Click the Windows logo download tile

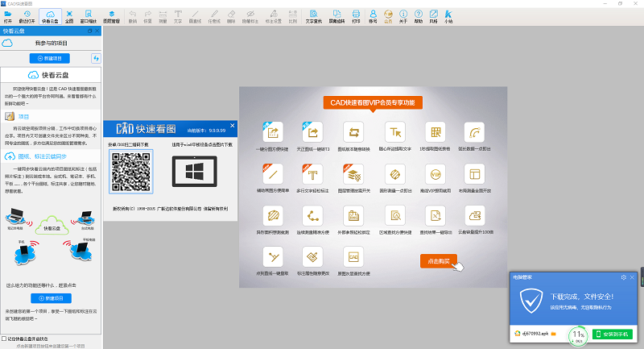195,171
